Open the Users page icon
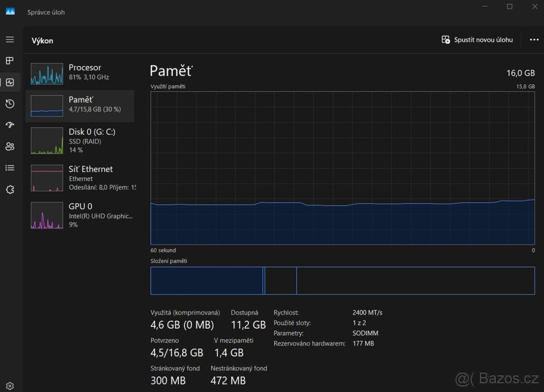544x392 pixels. tap(10, 146)
